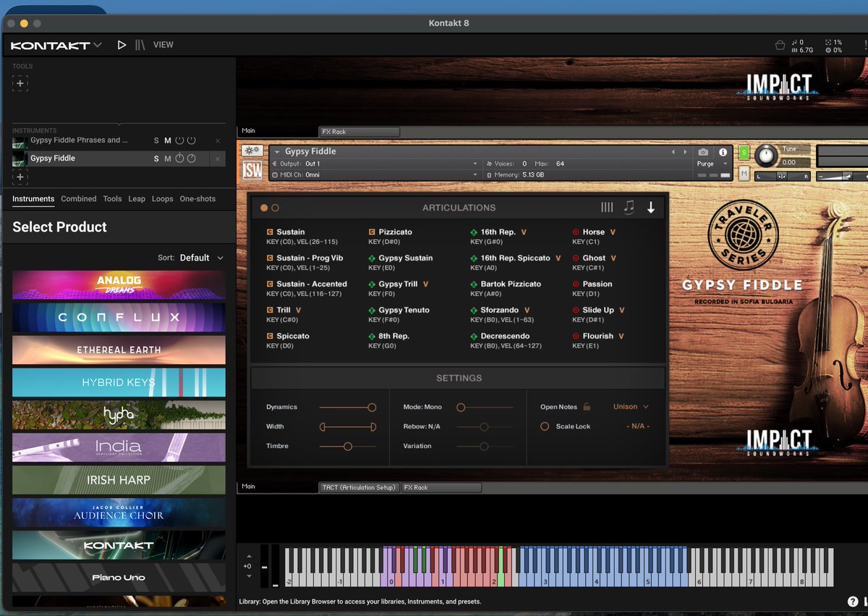Select the Irish Harp product banner
Viewport: 868px width, 616px height.
click(119, 480)
